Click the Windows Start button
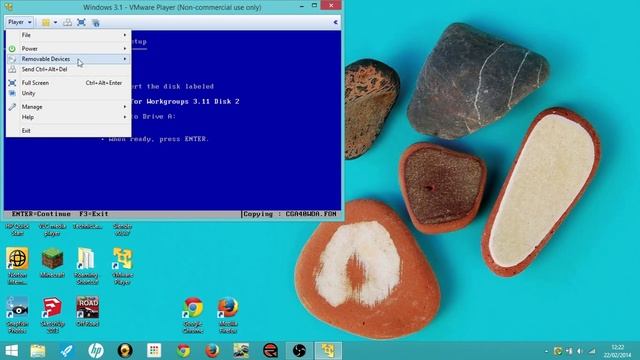The width and height of the screenshot is (640, 360). [x=11, y=351]
